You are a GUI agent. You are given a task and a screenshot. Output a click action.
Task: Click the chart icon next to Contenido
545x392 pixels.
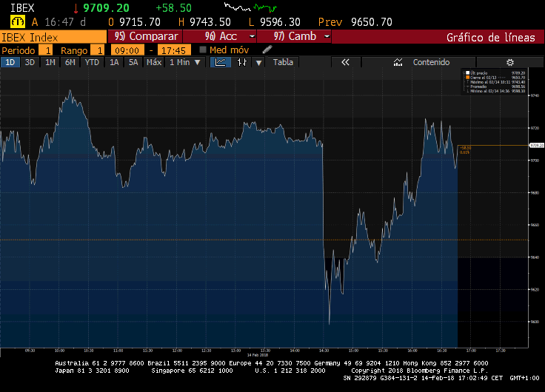pos(398,62)
